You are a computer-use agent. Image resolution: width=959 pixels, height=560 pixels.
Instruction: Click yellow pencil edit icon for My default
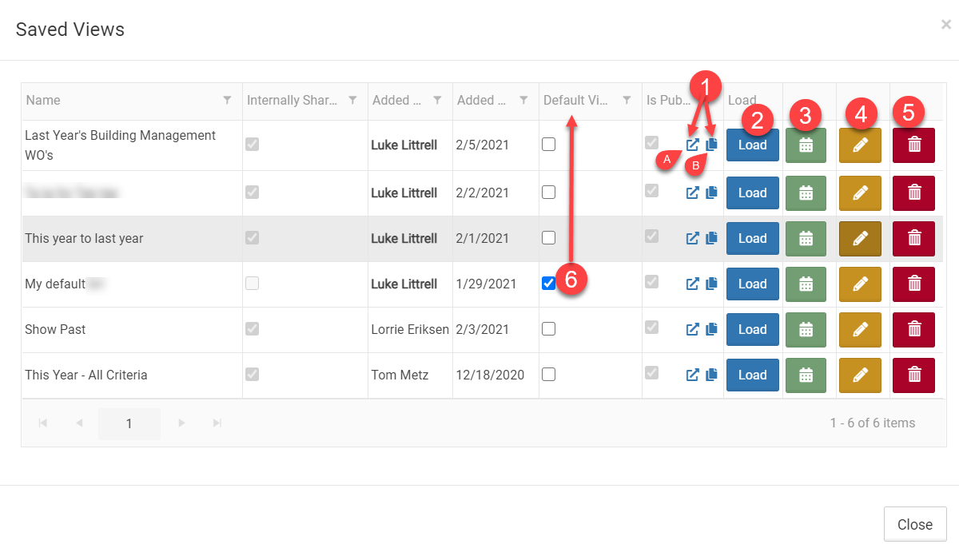860,284
